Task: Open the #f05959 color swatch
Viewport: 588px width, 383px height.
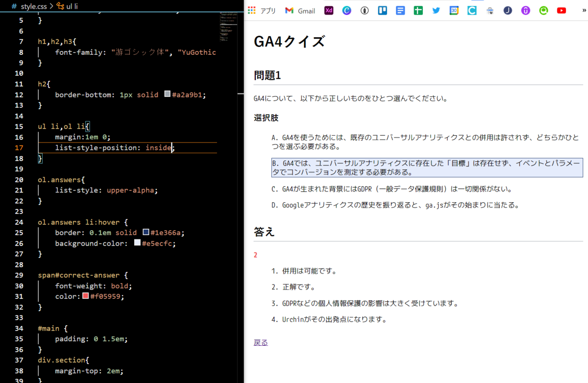Action: click(86, 296)
